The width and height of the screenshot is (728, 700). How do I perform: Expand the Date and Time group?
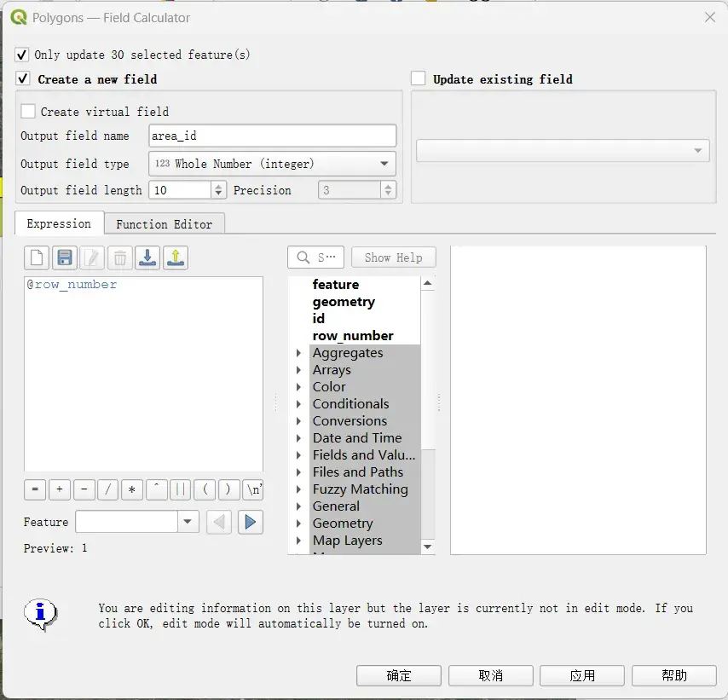[299, 438]
